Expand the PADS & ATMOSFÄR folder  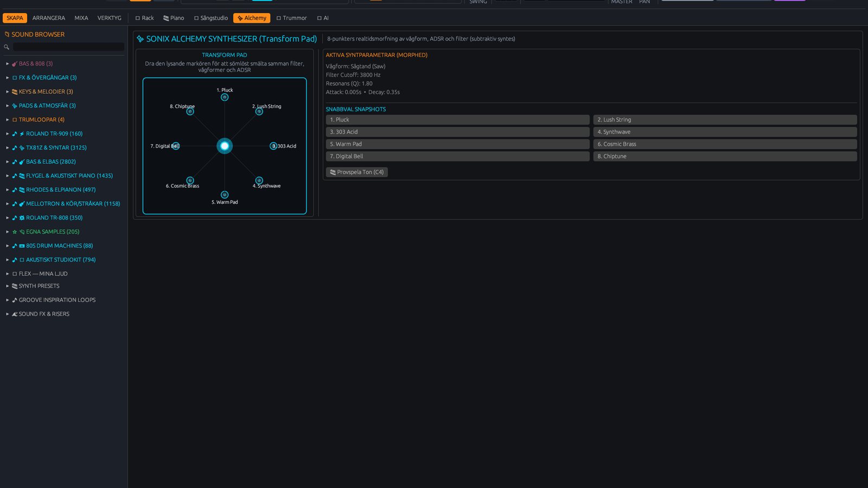click(x=8, y=106)
